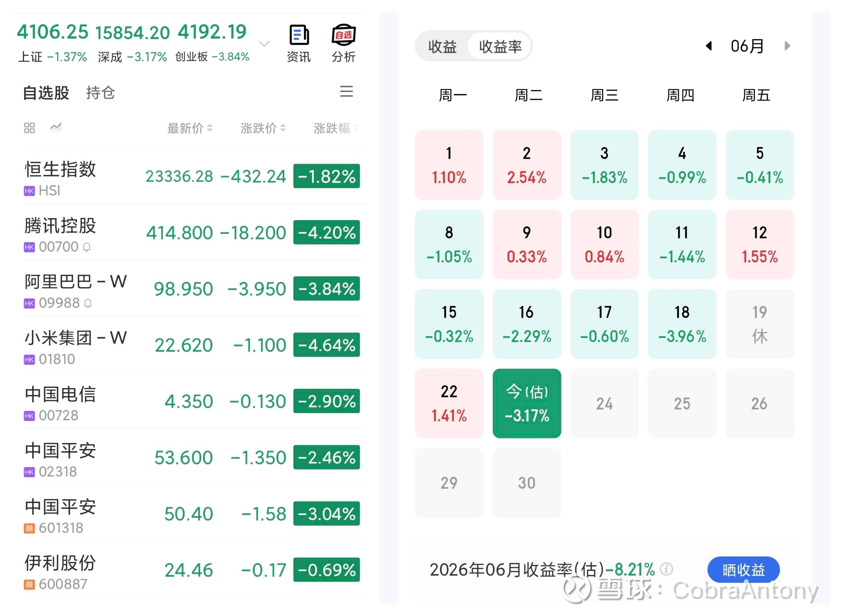The image size is (843, 616).
Task: Tap the alert bell beside 00700
Action: click(86, 247)
